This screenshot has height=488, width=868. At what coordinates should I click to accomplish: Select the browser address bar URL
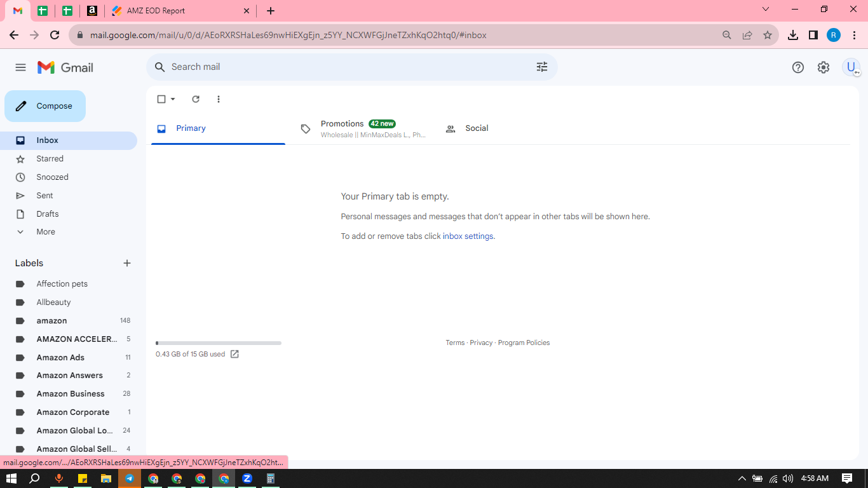[288, 35]
